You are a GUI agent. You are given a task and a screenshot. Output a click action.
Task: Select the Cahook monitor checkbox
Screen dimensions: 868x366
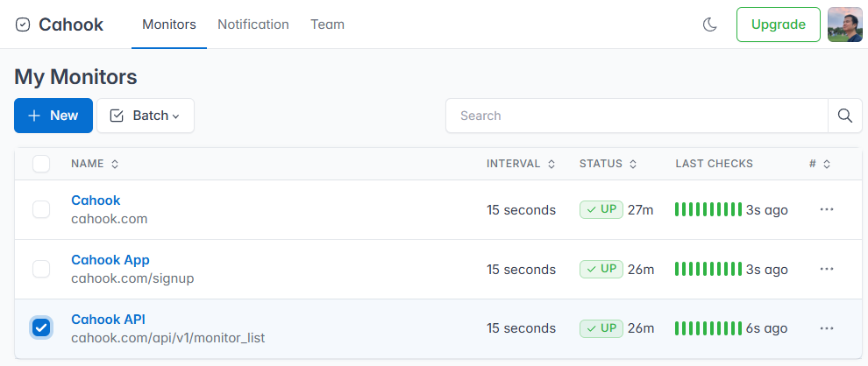(x=41, y=209)
